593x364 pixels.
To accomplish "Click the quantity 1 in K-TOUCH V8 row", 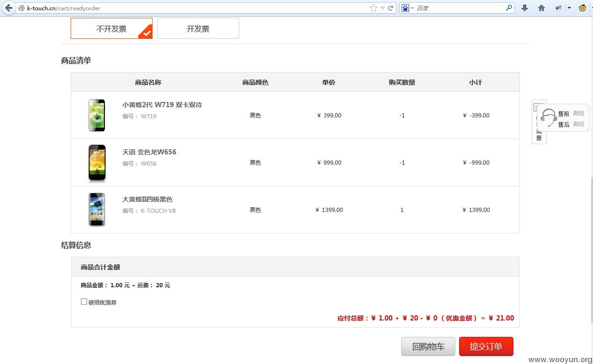I will coord(402,210).
